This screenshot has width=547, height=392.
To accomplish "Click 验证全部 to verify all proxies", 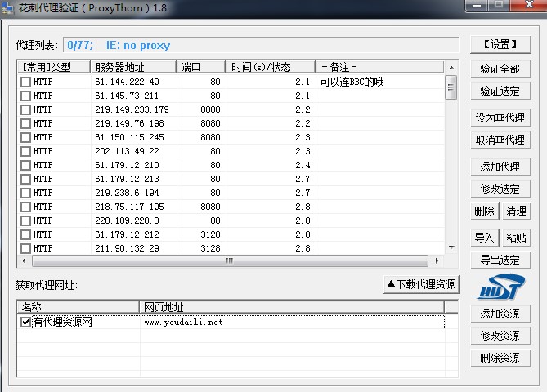I will [500, 69].
